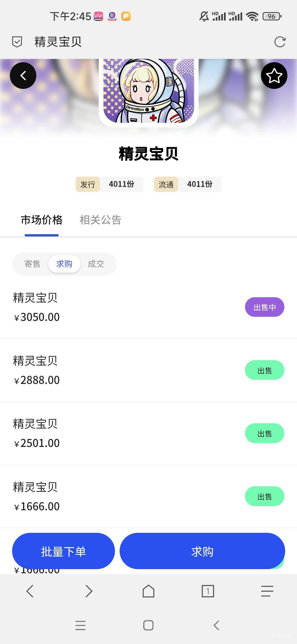
Task: Tap the 发行 4011份 badge
Action: tap(109, 184)
